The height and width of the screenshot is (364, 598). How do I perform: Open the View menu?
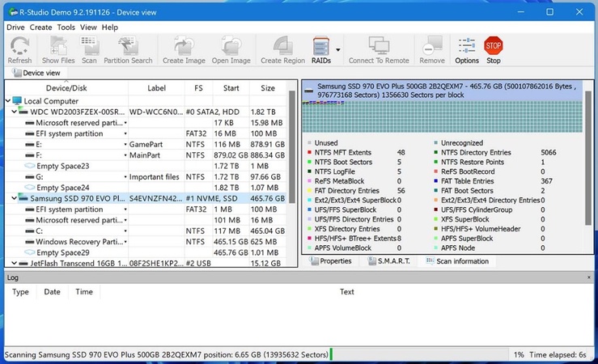(88, 28)
